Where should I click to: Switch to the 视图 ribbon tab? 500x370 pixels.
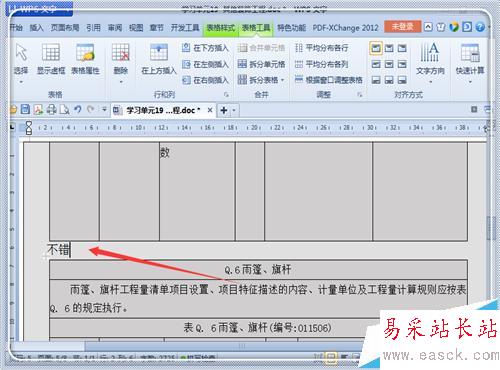(136, 28)
